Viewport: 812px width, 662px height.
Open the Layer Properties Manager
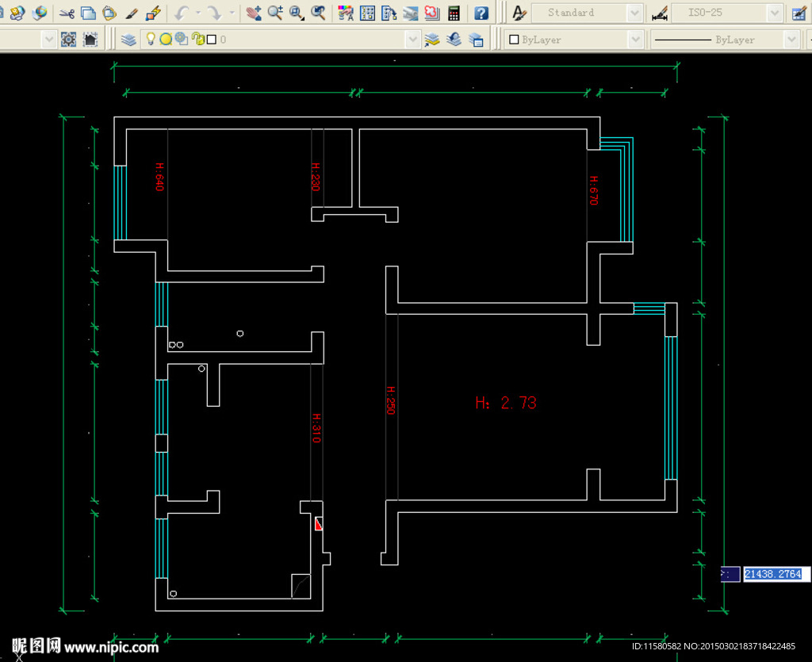tap(128, 39)
